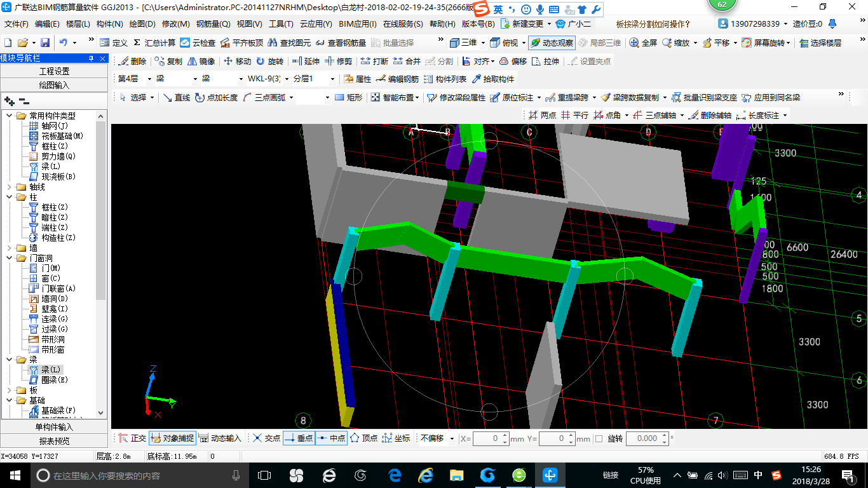Image resolution: width=868 pixels, height=488 pixels.
Task: Run 云检查 cloud check
Action: [x=198, y=43]
